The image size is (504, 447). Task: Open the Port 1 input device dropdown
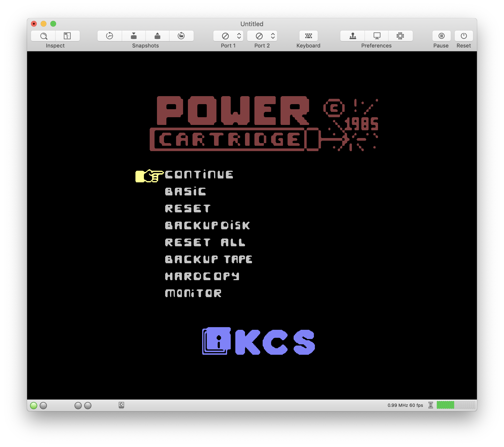[225, 36]
